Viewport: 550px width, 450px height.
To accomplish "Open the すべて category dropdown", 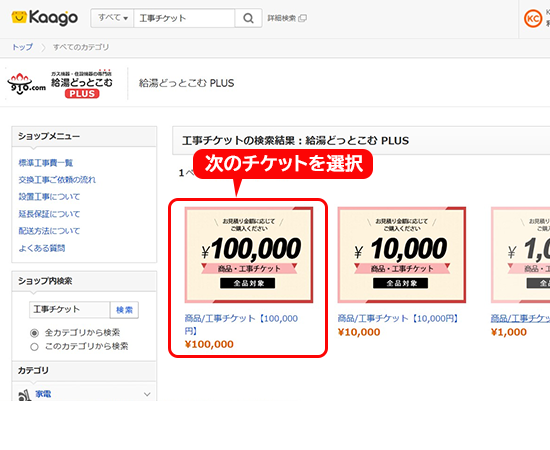I will [x=112, y=18].
